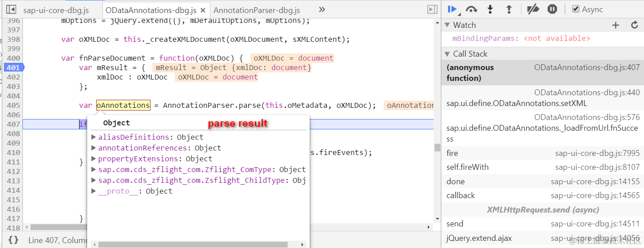The height and width of the screenshot is (248, 644).
Task: Select ODataAnnotations.setXML call stack frame
Action: coord(542,98)
